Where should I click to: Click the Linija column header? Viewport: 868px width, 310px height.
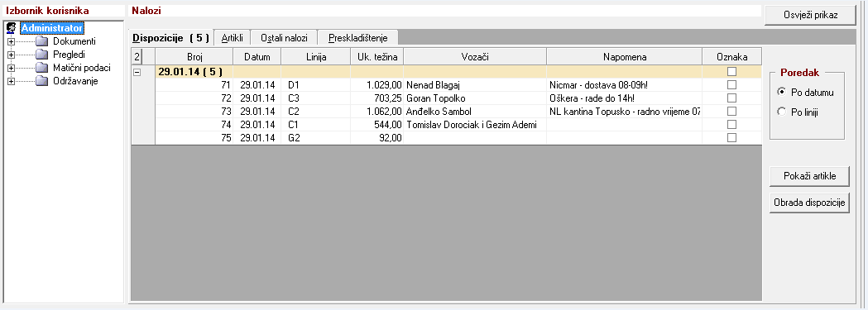coord(316,57)
